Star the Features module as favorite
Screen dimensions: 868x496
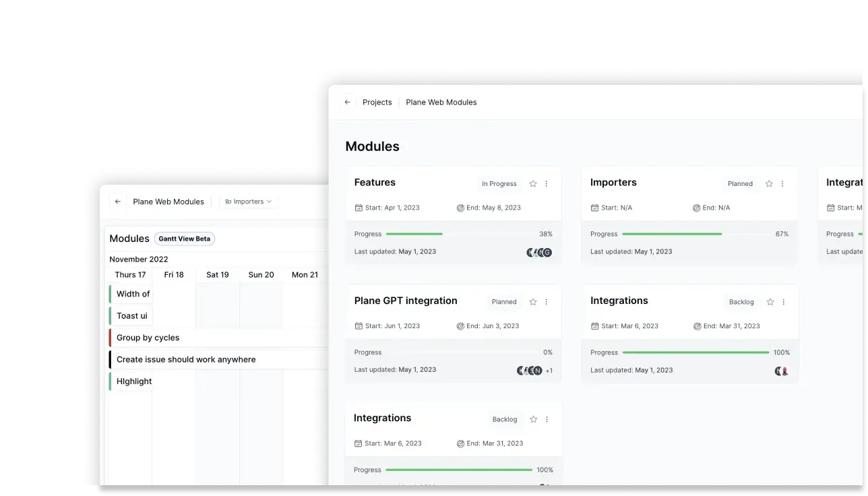point(533,184)
